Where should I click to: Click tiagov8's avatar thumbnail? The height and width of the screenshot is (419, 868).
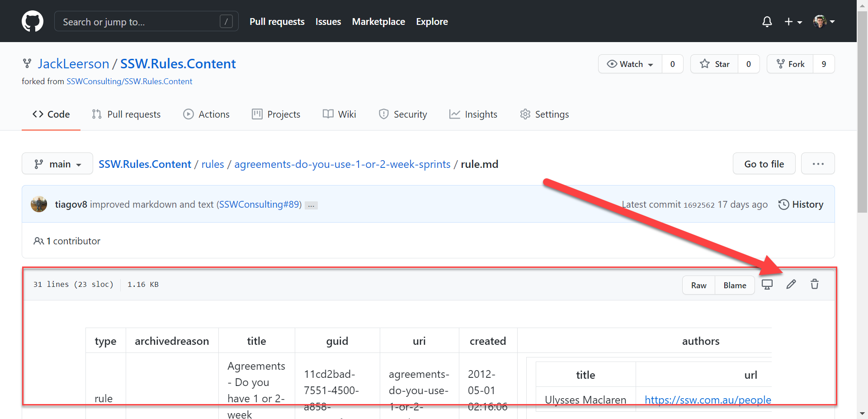(x=39, y=205)
